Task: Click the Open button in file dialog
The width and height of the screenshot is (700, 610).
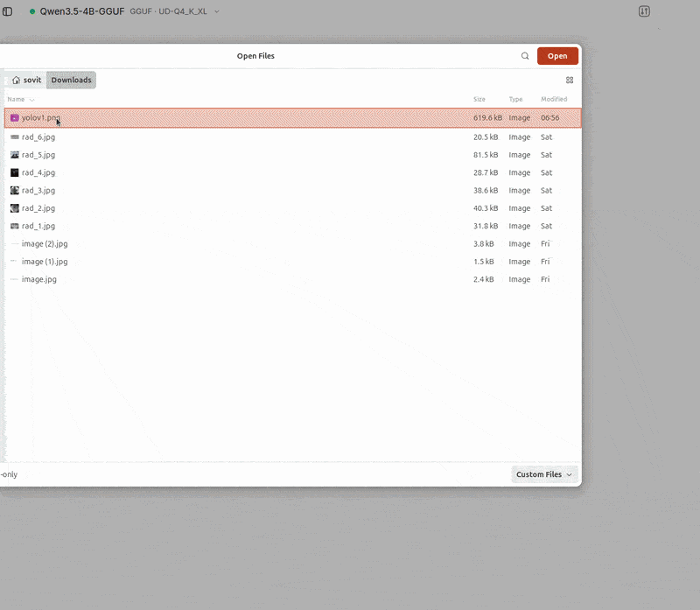Action: [x=557, y=56]
